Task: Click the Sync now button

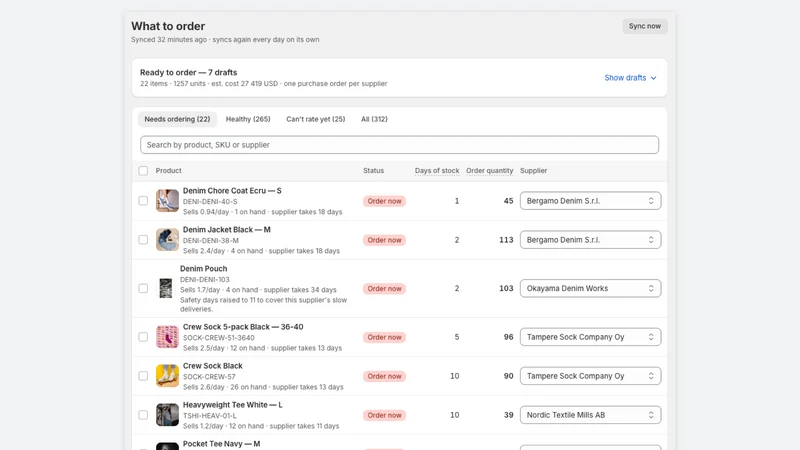Action: [x=644, y=26]
